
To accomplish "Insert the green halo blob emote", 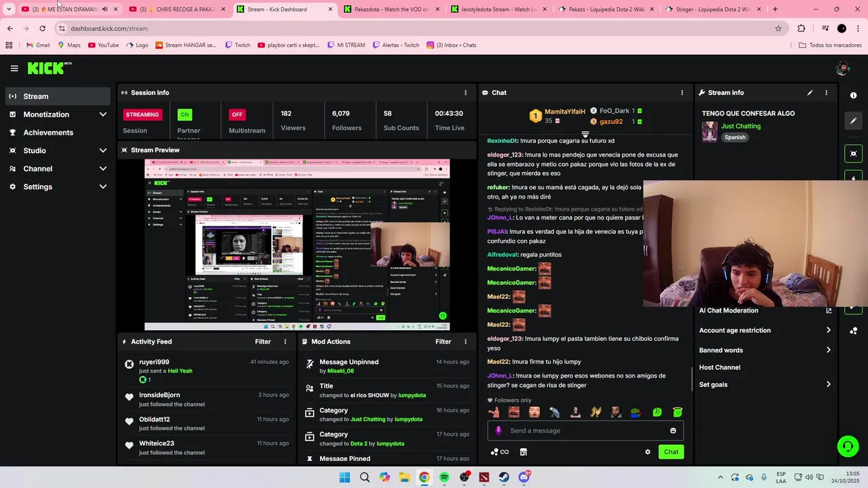I will click(x=677, y=412).
